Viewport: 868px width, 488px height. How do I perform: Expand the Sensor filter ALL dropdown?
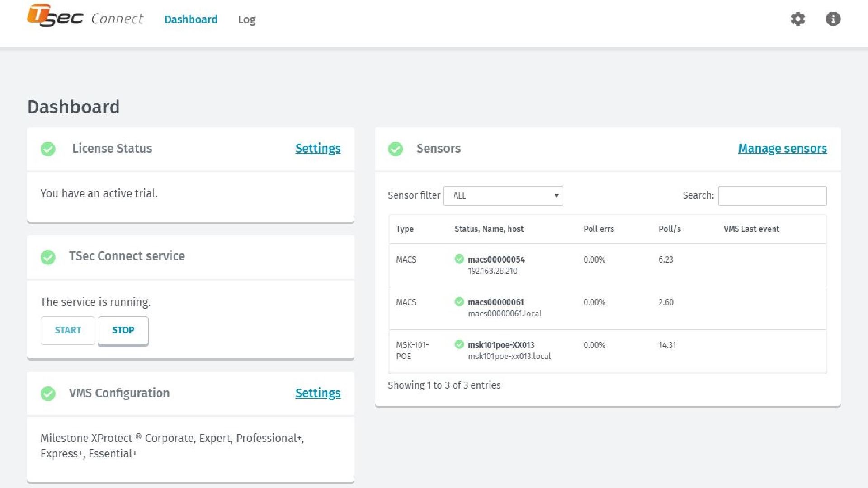click(503, 196)
